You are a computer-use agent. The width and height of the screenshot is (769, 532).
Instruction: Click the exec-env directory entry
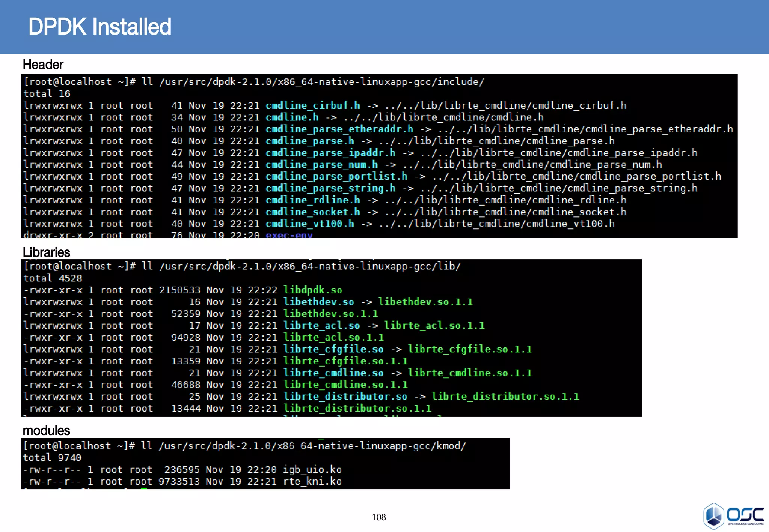pyautogui.click(x=289, y=235)
